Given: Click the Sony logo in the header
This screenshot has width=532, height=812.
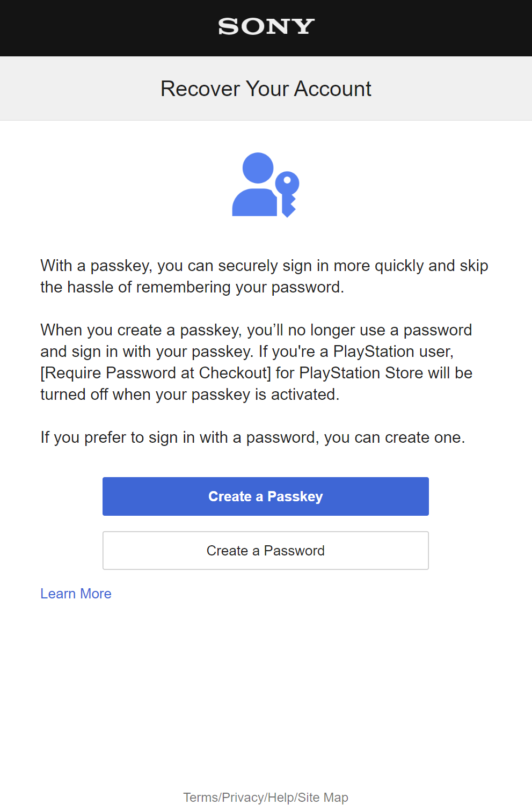Looking at the screenshot, I should click(266, 26).
